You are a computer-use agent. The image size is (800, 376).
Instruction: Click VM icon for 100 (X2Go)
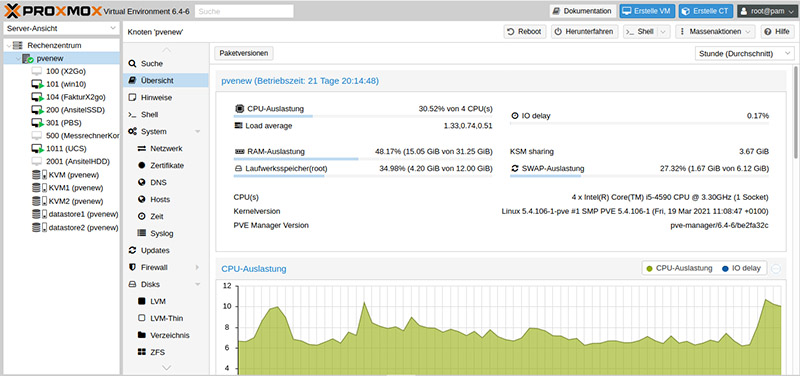[37, 71]
